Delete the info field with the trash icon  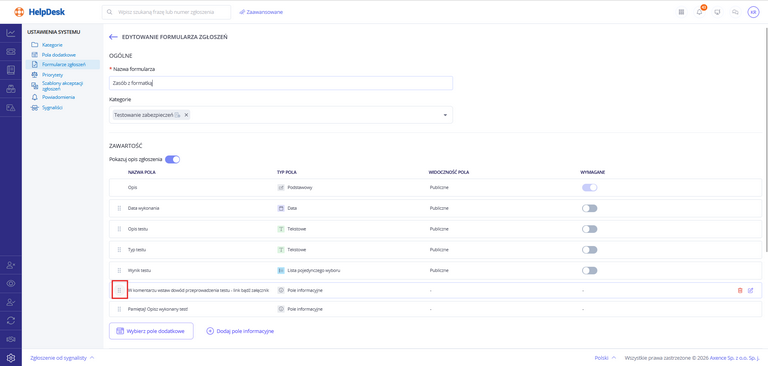coord(740,291)
